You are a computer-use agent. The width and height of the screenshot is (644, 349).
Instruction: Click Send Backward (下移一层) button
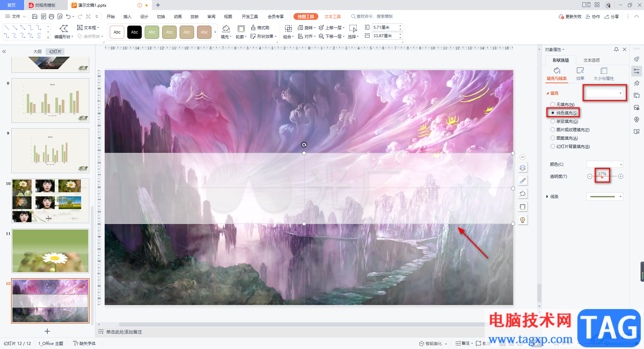[331, 36]
